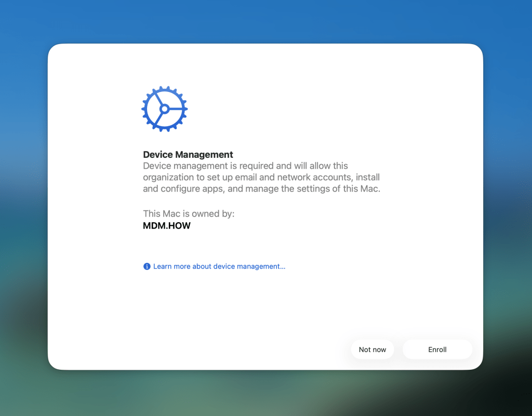The image size is (532, 416).
Task: Click the blue info circle icon
Action: [147, 266]
